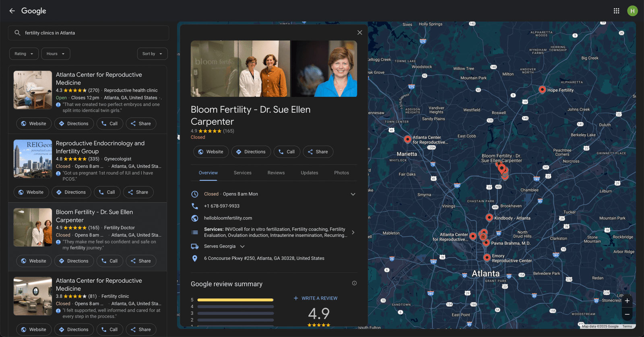Switch to the Photos tab
This screenshot has height=337, width=644.
[x=342, y=173]
